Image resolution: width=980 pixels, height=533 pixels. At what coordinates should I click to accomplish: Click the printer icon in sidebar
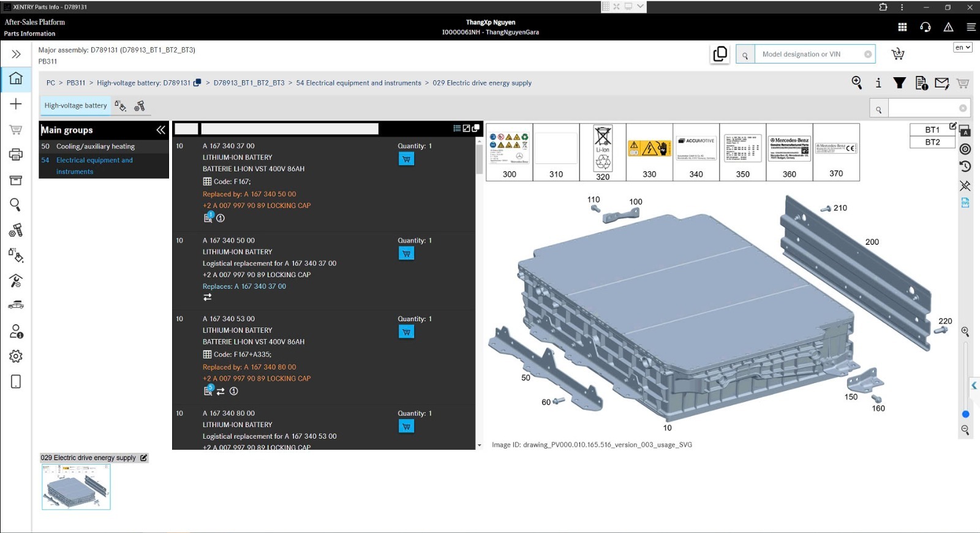[16, 154]
